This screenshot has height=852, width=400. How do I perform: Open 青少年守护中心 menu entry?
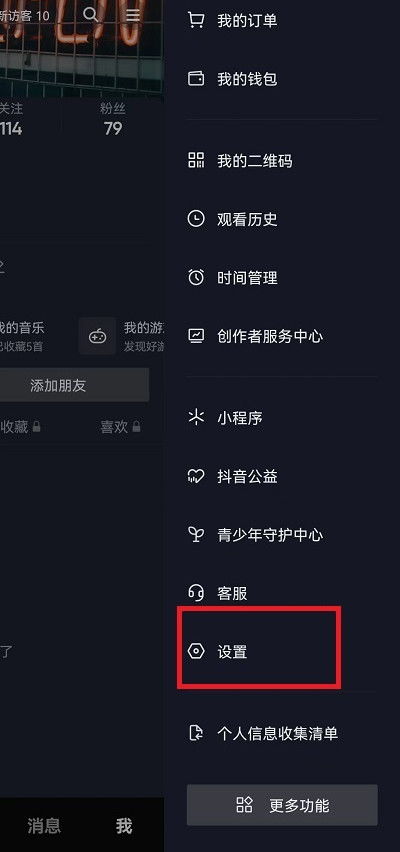(x=282, y=535)
